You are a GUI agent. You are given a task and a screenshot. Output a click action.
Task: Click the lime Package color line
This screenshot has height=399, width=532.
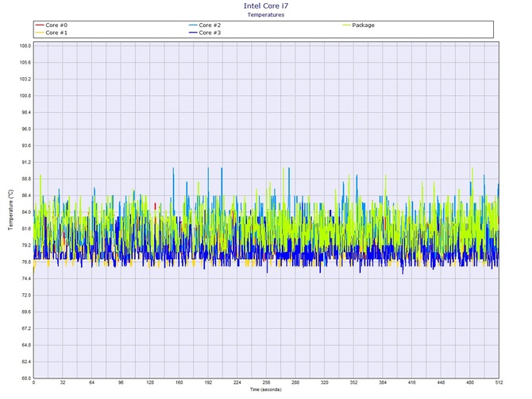coord(346,25)
